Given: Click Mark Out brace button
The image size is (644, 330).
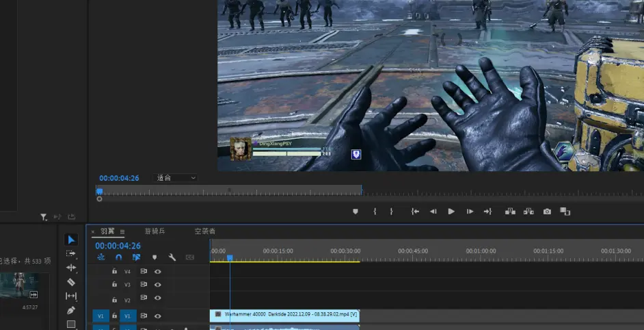Looking at the screenshot, I should tap(392, 212).
